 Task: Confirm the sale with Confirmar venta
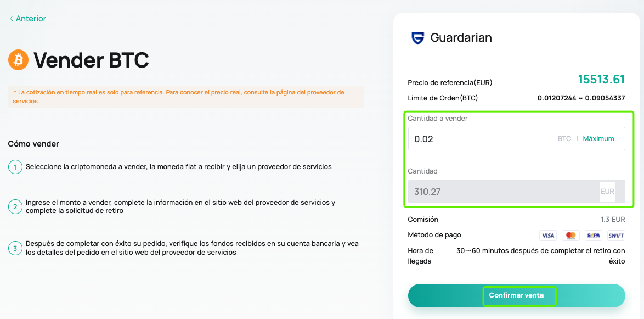(516, 295)
